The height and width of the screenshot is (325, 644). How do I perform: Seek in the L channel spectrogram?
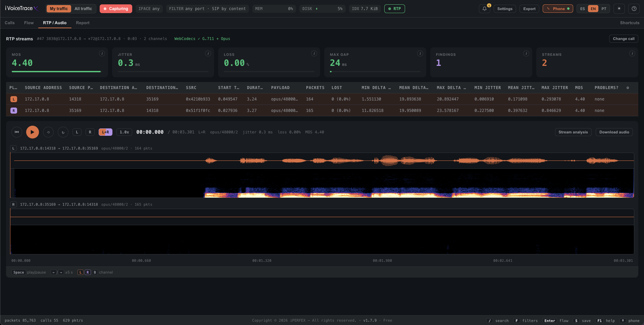pos(322,183)
